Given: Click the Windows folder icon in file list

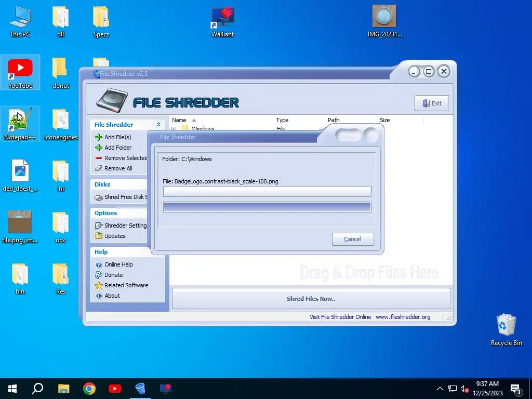Looking at the screenshot, I should point(185,128).
